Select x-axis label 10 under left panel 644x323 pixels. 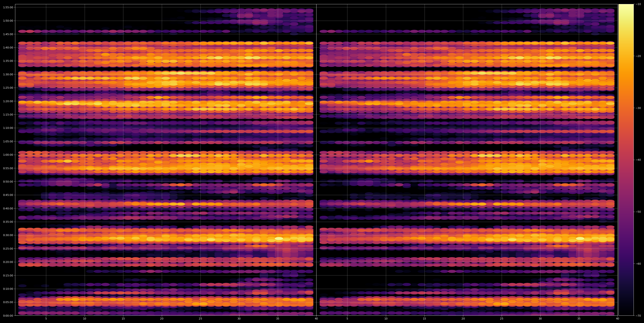(84, 319)
